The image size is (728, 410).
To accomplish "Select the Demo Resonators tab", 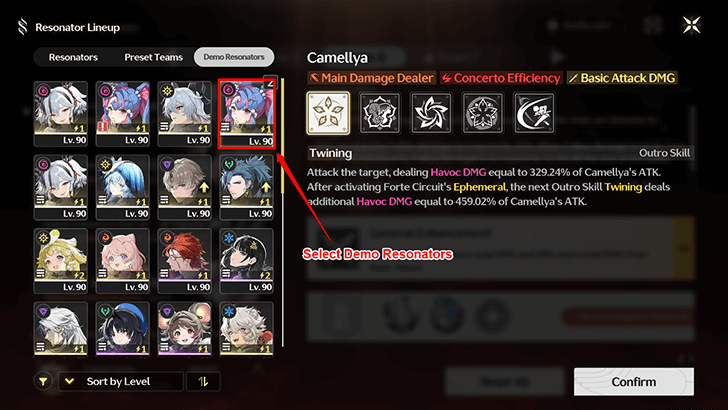I will click(x=234, y=57).
